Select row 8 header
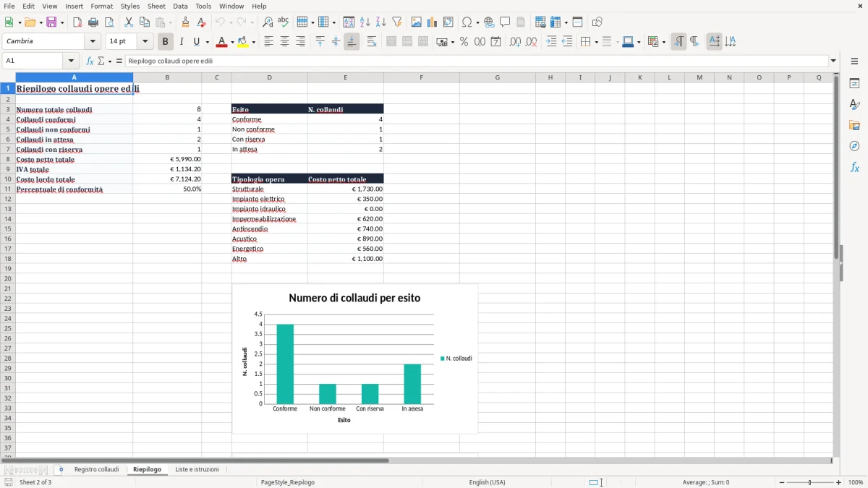The width and height of the screenshot is (868, 488). coord(7,159)
